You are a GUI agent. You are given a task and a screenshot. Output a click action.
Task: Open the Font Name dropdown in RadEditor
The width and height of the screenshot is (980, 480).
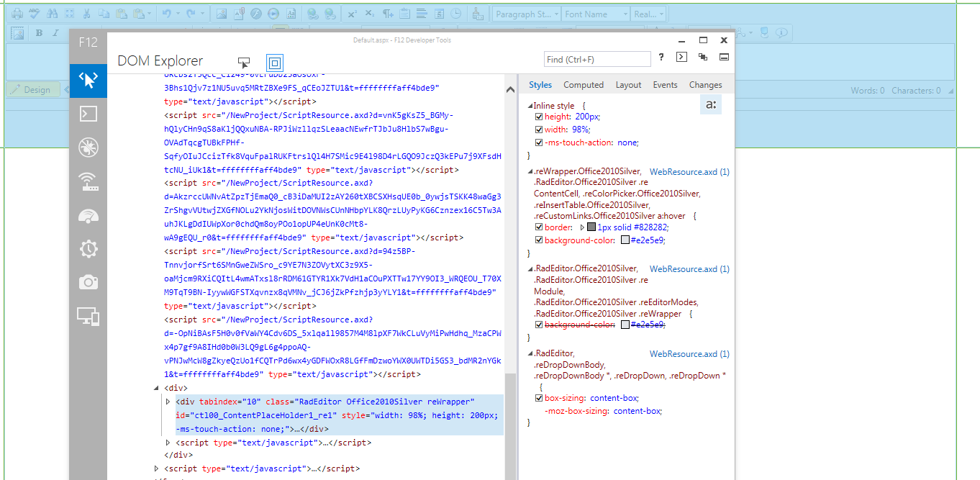596,14
